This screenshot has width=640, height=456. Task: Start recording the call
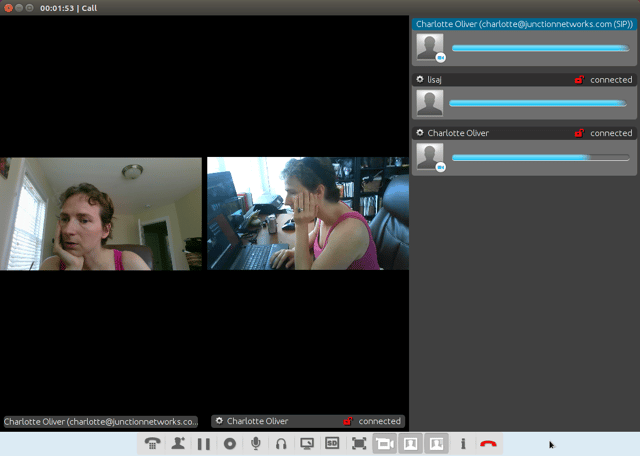point(230,443)
